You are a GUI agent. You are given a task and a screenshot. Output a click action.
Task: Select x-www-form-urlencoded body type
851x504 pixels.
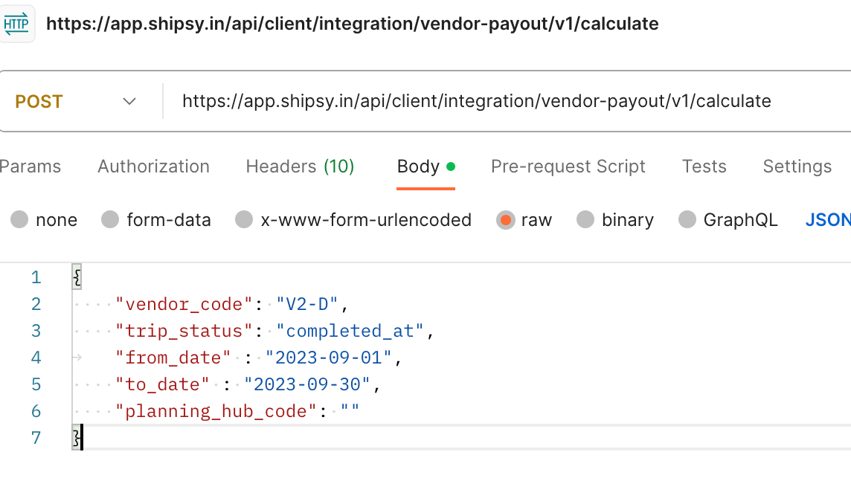pyautogui.click(x=244, y=220)
